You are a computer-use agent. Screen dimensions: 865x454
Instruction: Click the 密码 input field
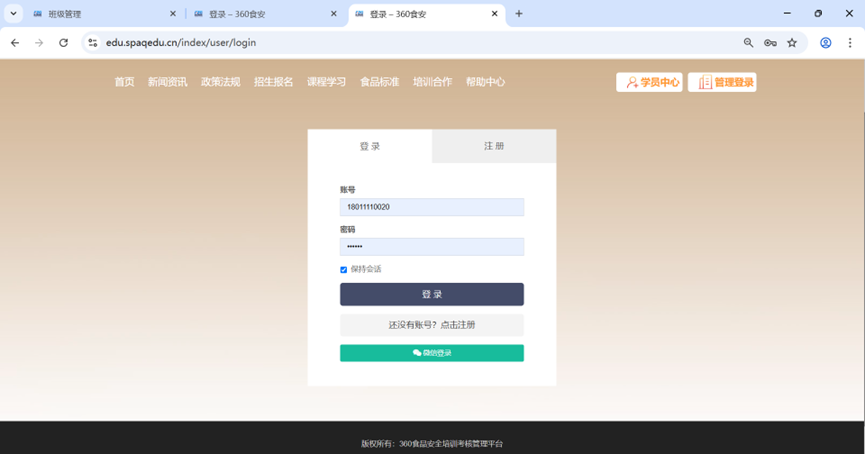[432, 247]
